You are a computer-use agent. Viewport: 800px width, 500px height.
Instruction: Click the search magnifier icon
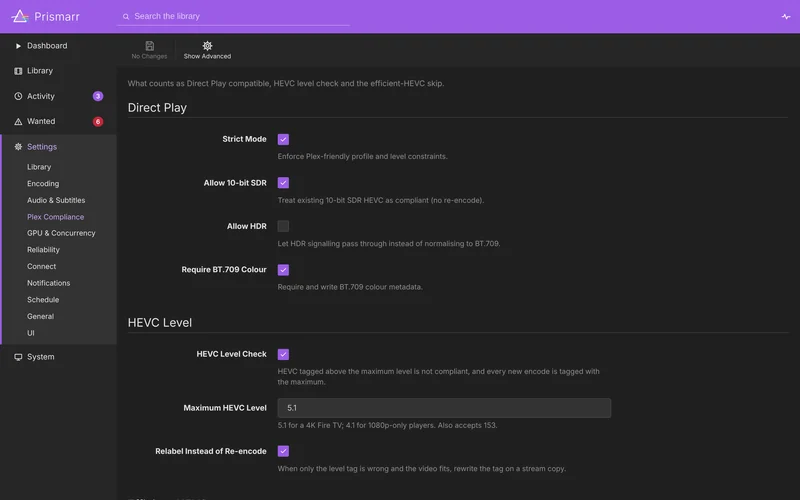coord(126,17)
